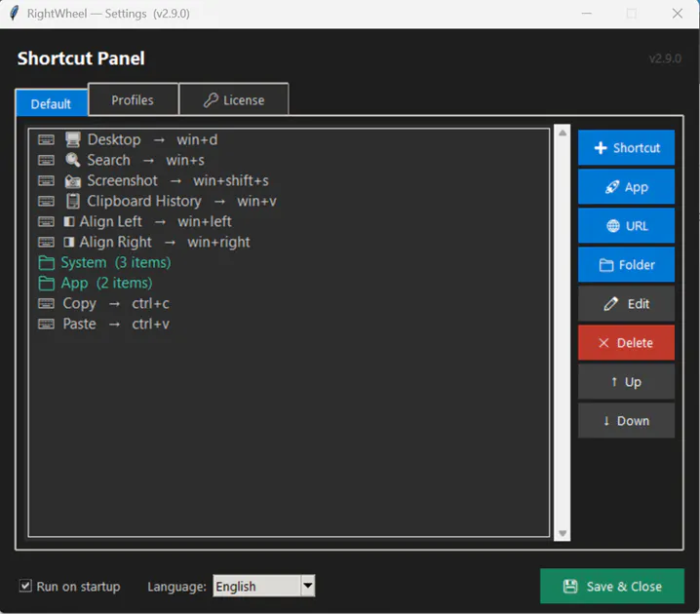Screen dimensions: 700x614
Task: Click the key icon on License tab
Action: coord(211,100)
